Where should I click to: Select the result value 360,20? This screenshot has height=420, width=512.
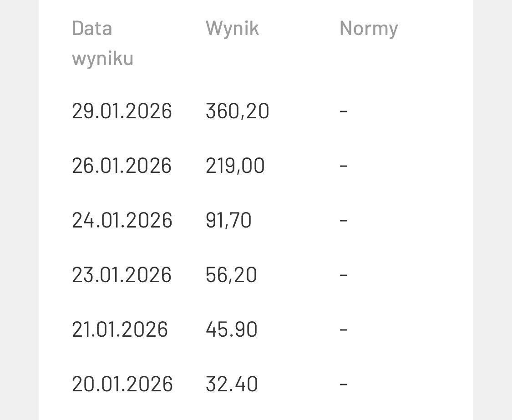237,111
